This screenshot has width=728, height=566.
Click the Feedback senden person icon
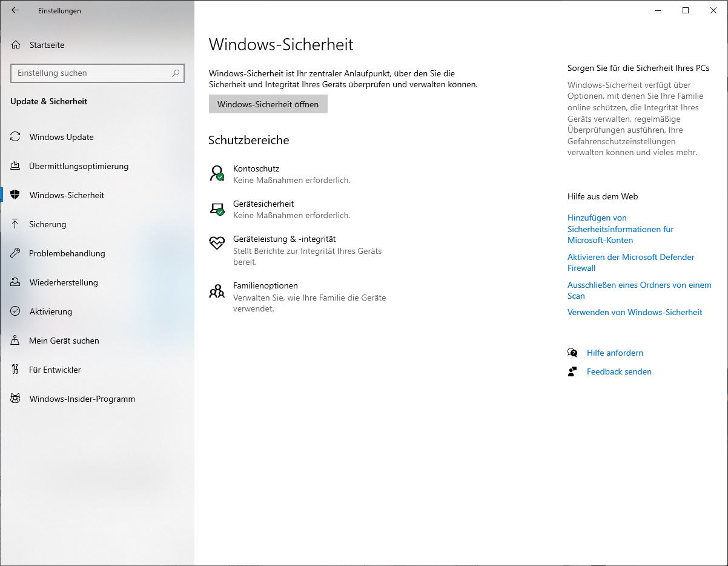coord(572,371)
